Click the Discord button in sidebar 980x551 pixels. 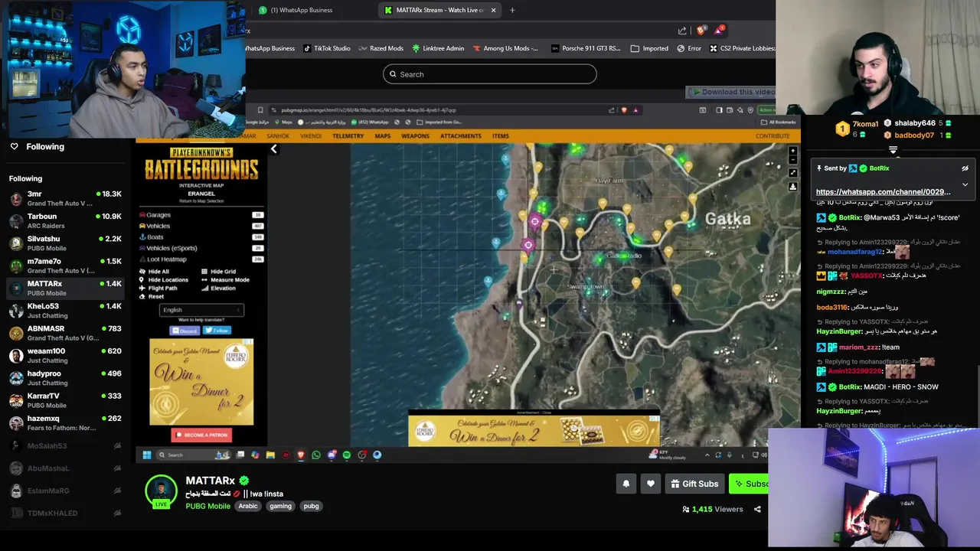(185, 331)
